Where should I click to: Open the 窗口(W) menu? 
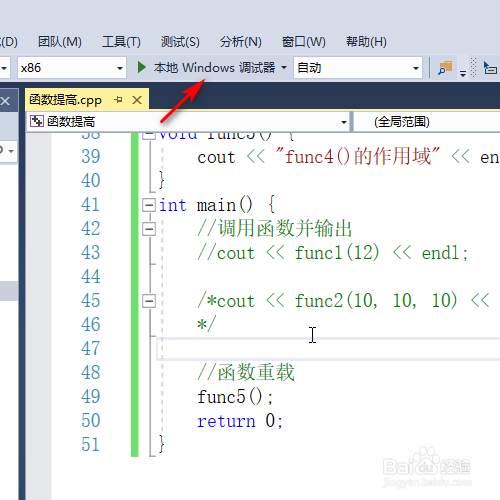coord(303,42)
